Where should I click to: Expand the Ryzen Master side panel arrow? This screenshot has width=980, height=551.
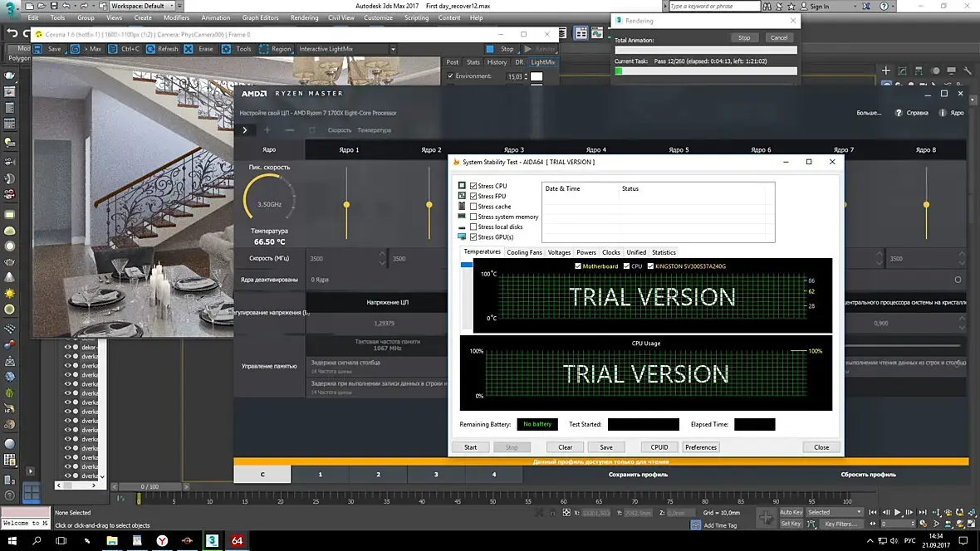(x=244, y=130)
